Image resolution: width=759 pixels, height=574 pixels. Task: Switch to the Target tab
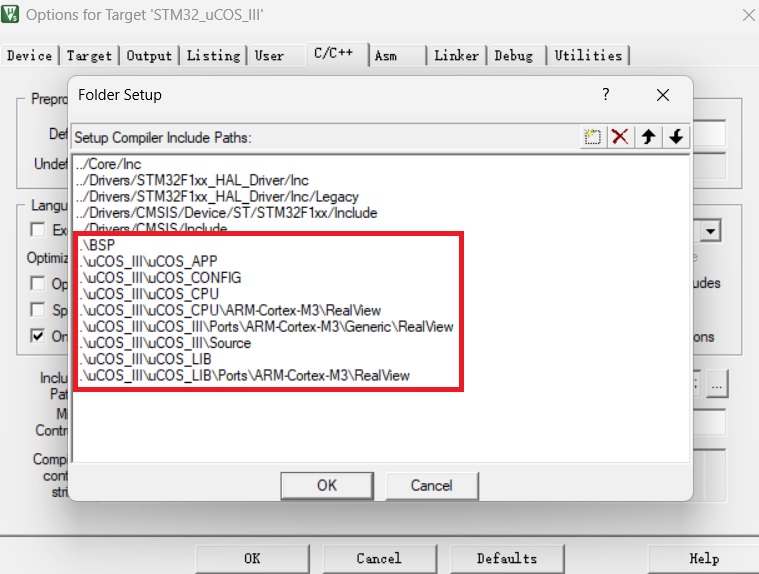click(x=90, y=56)
